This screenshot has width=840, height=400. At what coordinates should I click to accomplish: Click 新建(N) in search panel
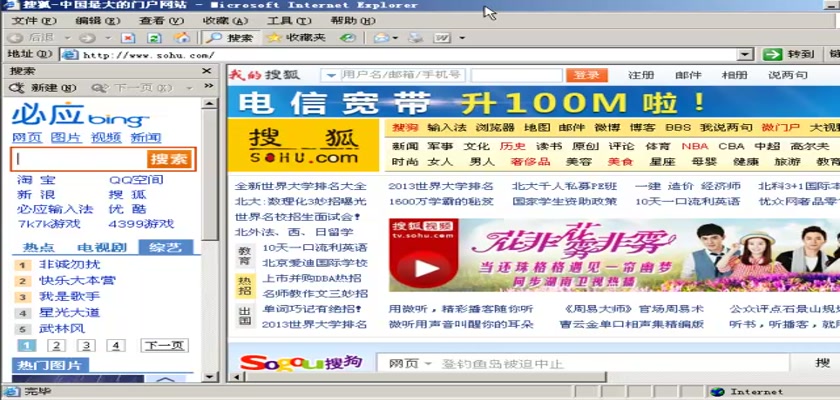(x=43, y=88)
